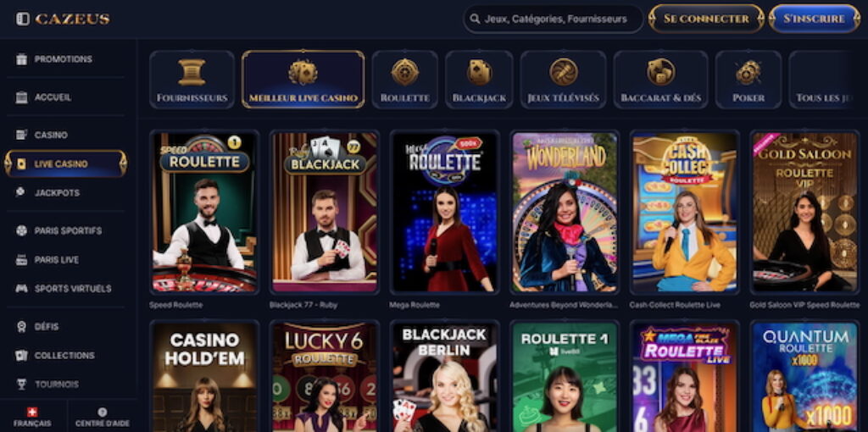Choose the Baccarat & Dés category
868x432 pixels.
660,80
